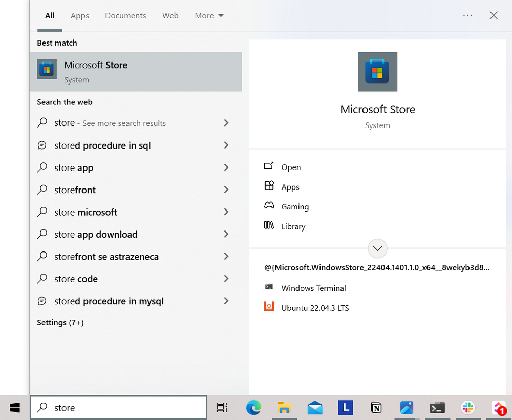Expand the 'store app' search suggestion
This screenshot has height=420, width=512.
coord(226,167)
